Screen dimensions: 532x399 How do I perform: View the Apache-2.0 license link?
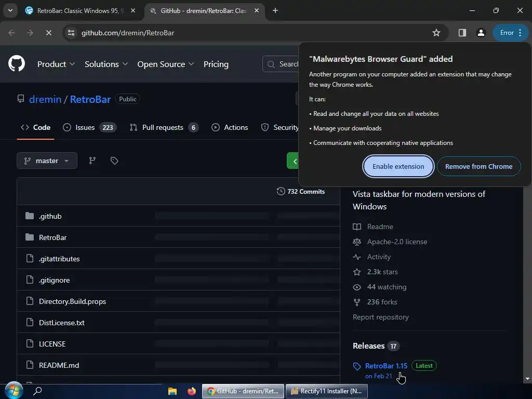point(390,242)
